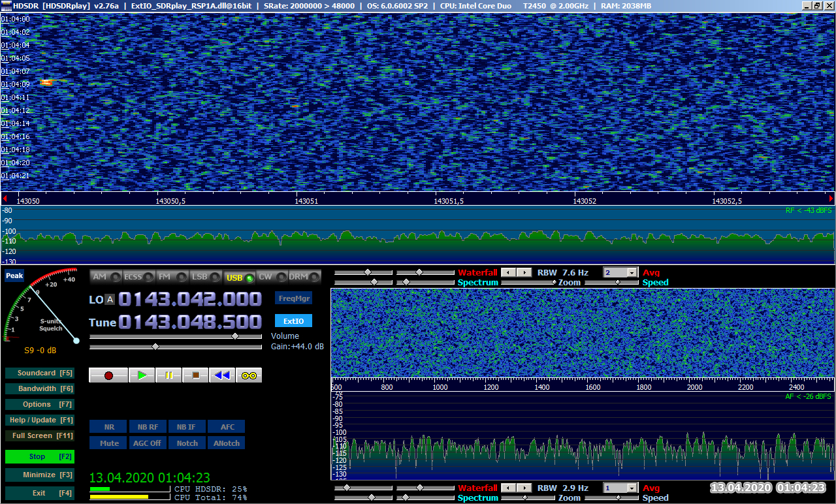Click the stop playback square icon

(195, 375)
